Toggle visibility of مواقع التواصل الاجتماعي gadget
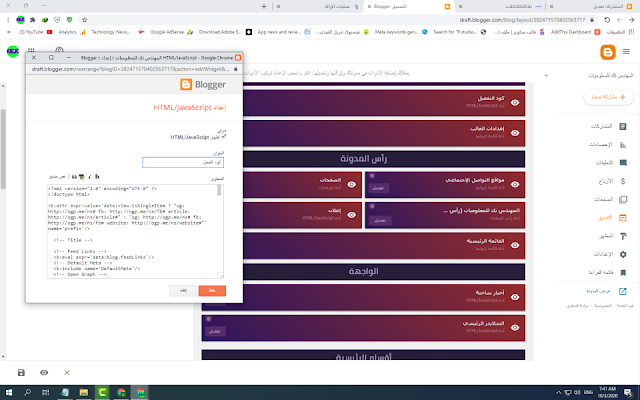 pos(515,184)
